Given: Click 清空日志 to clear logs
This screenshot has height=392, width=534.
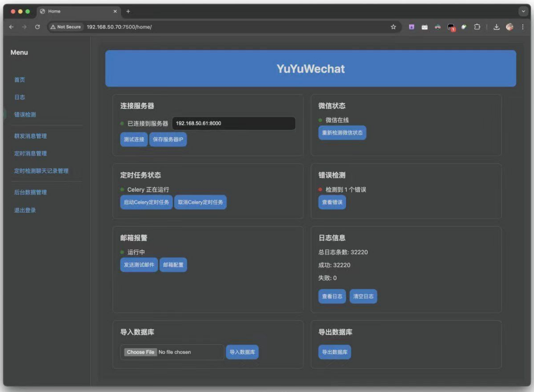Looking at the screenshot, I should pyautogui.click(x=363, y=296).
